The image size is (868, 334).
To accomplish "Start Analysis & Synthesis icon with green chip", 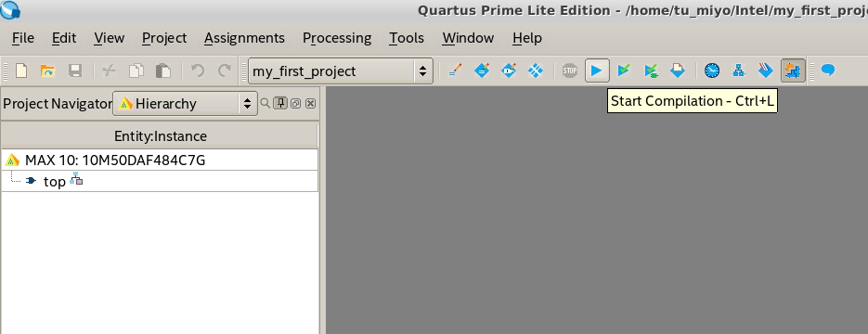I will (x=651, y=71).
